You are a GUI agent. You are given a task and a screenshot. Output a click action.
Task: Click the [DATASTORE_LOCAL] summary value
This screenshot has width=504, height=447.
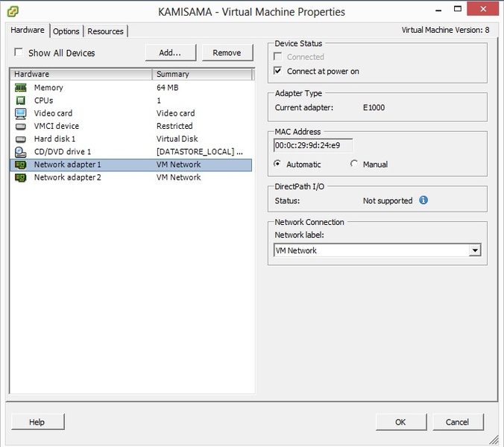click(x=200, y=152)
